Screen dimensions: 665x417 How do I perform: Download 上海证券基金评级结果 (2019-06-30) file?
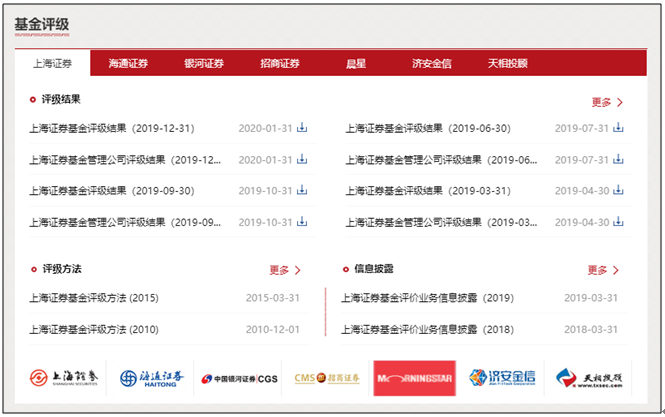[x=618, y=128]
